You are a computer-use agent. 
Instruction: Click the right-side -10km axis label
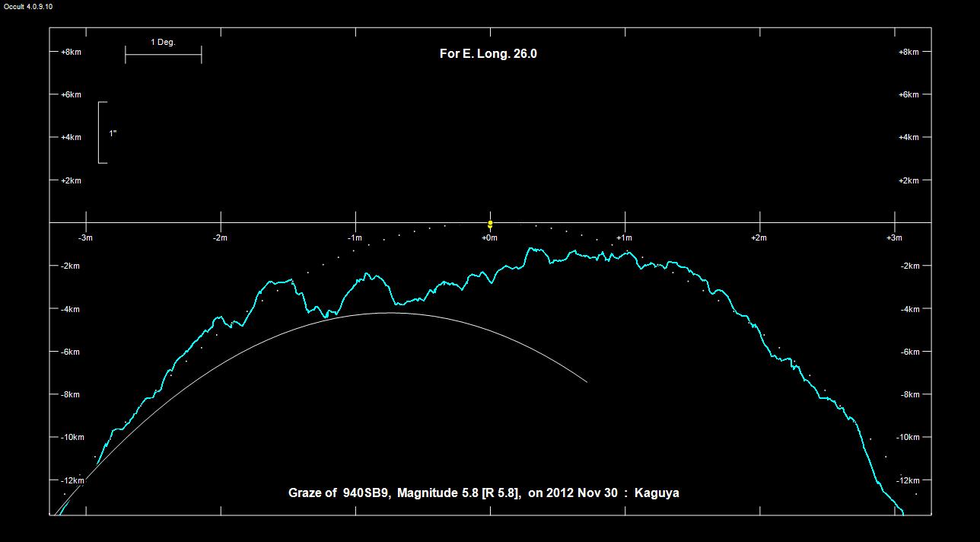pos(910,437)
